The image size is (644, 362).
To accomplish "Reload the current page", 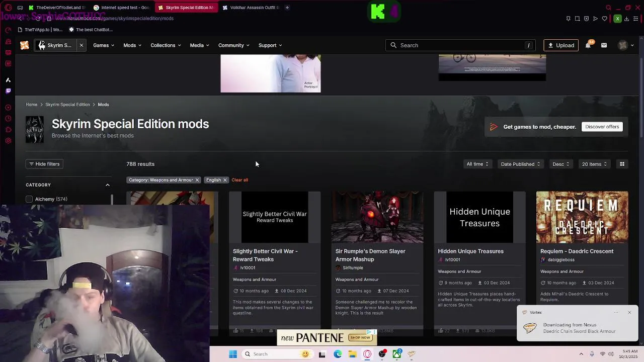I will [x=38, y=19].
